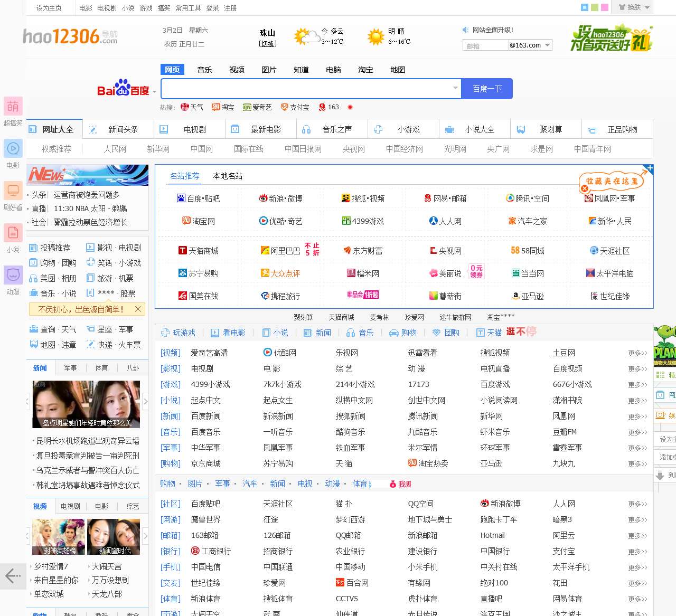Image resolution: width=676 pixels, height=616 pixels.
Task: Show next news photo in carousel
Action: point(146,402)
